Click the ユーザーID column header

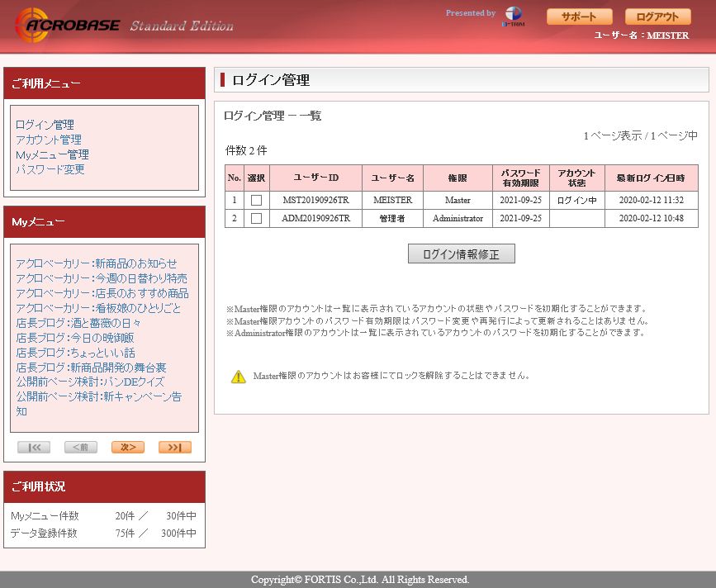tap(316, 178)
